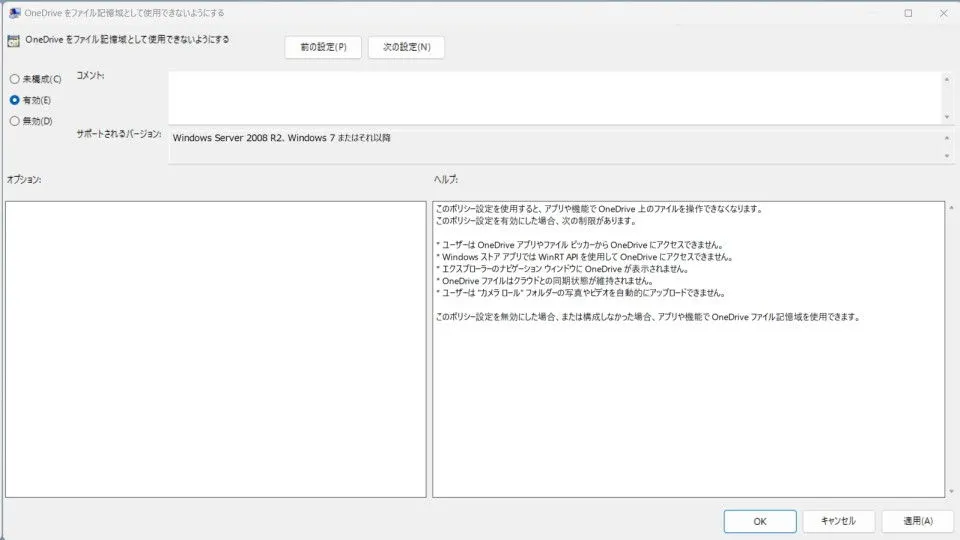Click the help line about エクスプローラー navigation window
The width and height of the screenshot is (960, 540).
tap(563, 269)
